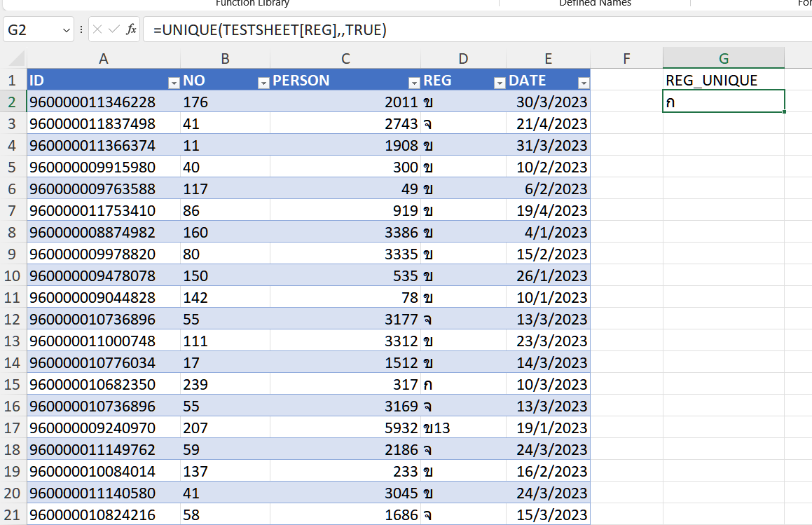The height and width of the screenshot is (525, 812).
Task: Open the DATE column filter dropdown
Action: click(584, 83)
